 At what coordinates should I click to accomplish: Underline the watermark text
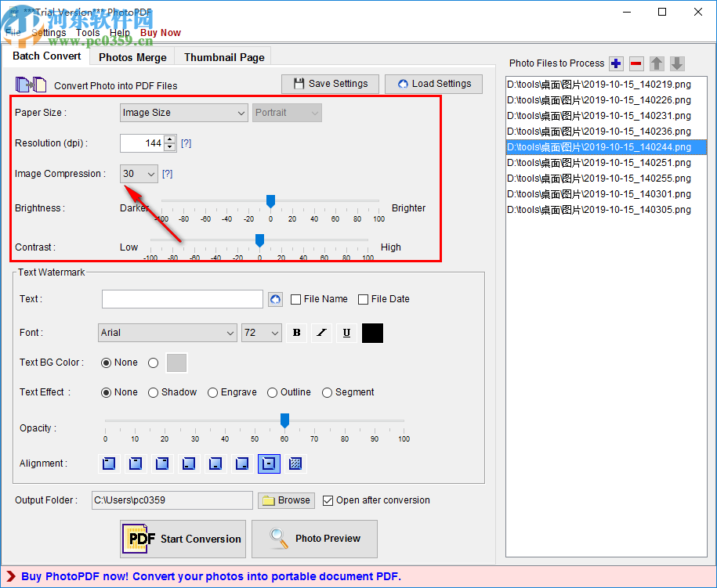point(346,333)
